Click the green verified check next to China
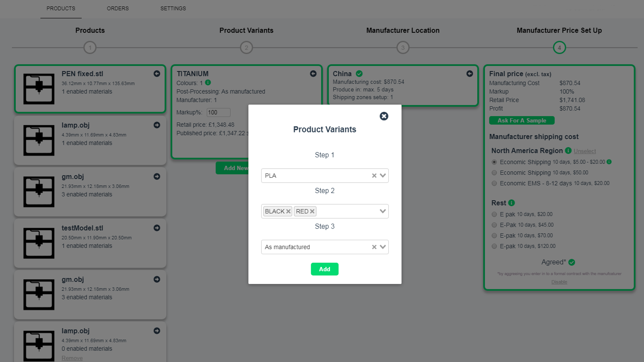The height and width of the screenshot is (362, 644). [x=359, y=74]
